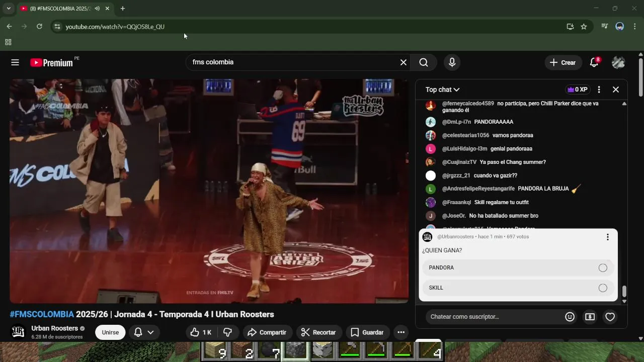Install app icon in the address bar
Viewport: 644px width, 362px height.
click(x=570, y=27)
